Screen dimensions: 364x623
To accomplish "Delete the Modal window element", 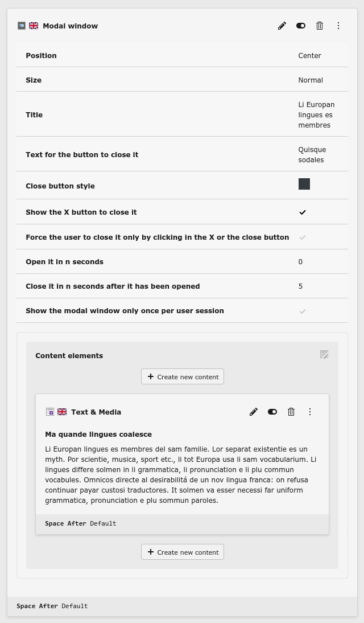I will pos(320,26).
